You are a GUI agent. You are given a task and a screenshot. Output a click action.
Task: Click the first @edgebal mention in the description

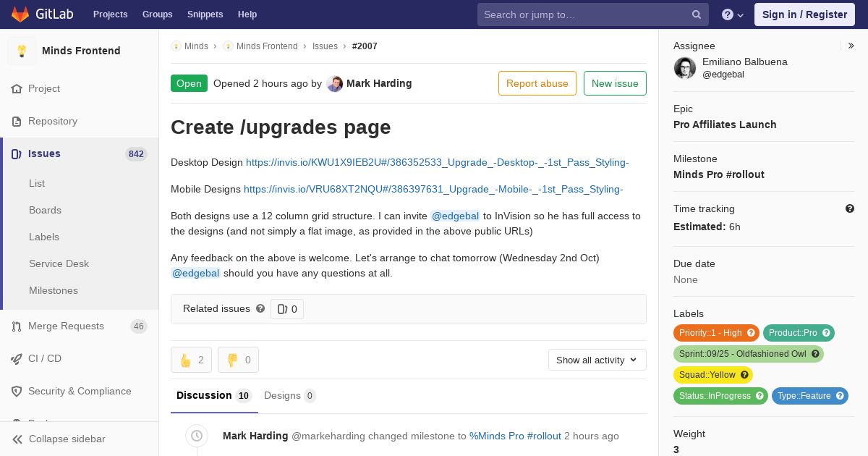coord(456,216)
